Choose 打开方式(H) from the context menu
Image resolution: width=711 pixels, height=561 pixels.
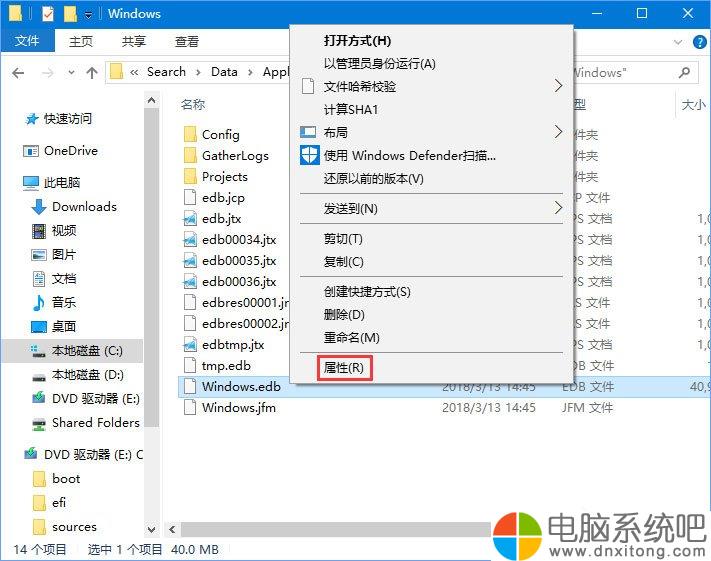click(x=357, y=41)
